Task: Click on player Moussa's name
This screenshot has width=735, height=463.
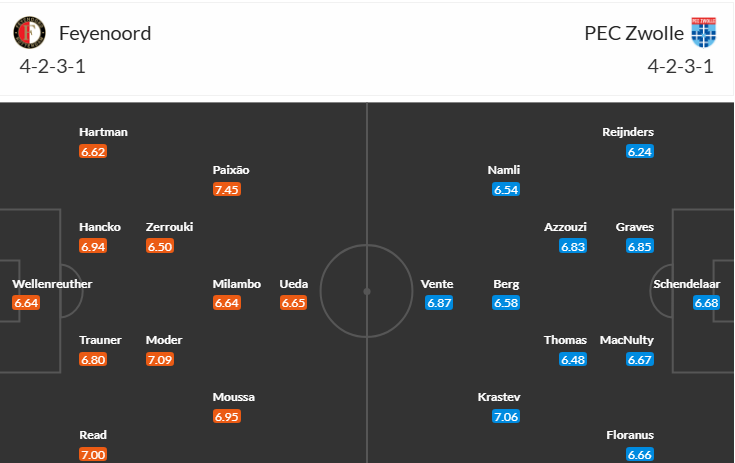Action: pos(234,397)
